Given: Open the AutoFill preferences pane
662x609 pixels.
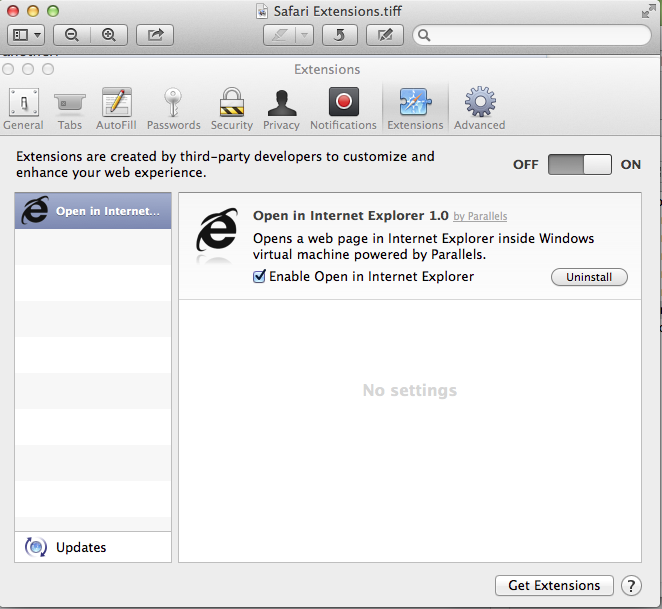Looking at the screenshot, I should 116,109.
